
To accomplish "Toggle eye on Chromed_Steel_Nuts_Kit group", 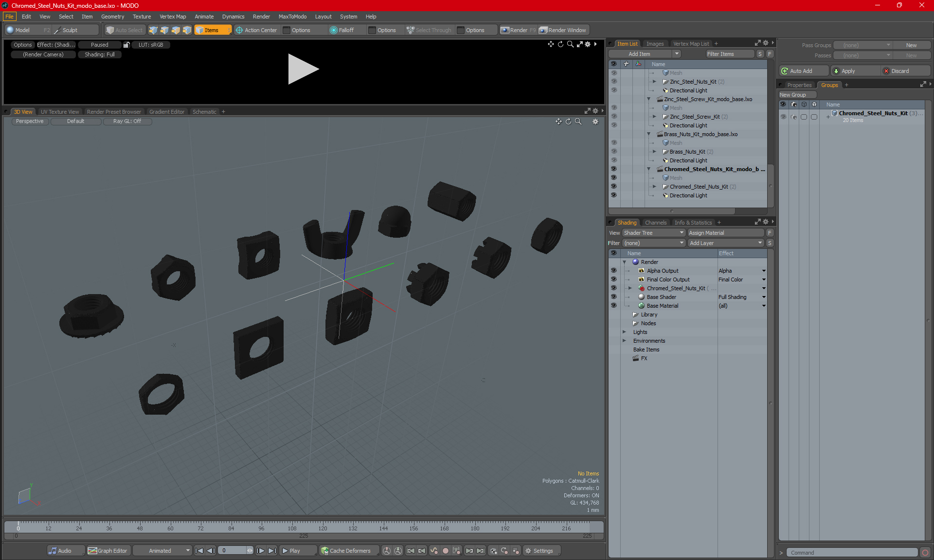I will (783, 117).
